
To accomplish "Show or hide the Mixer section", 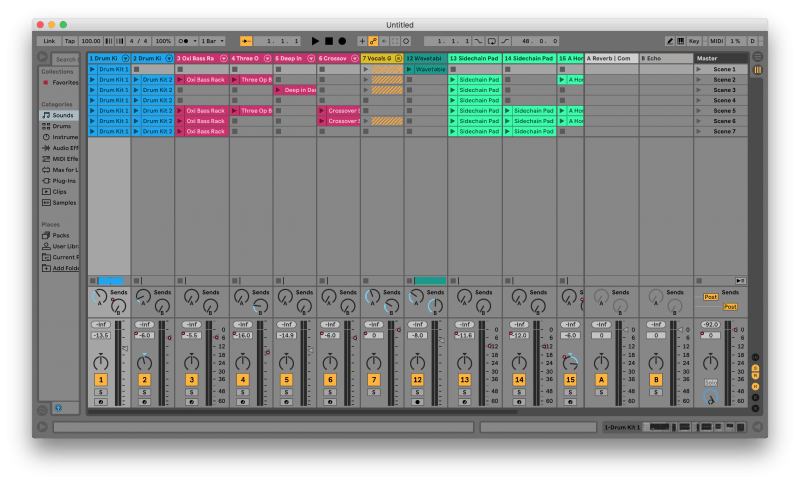I will coord(756,387).
